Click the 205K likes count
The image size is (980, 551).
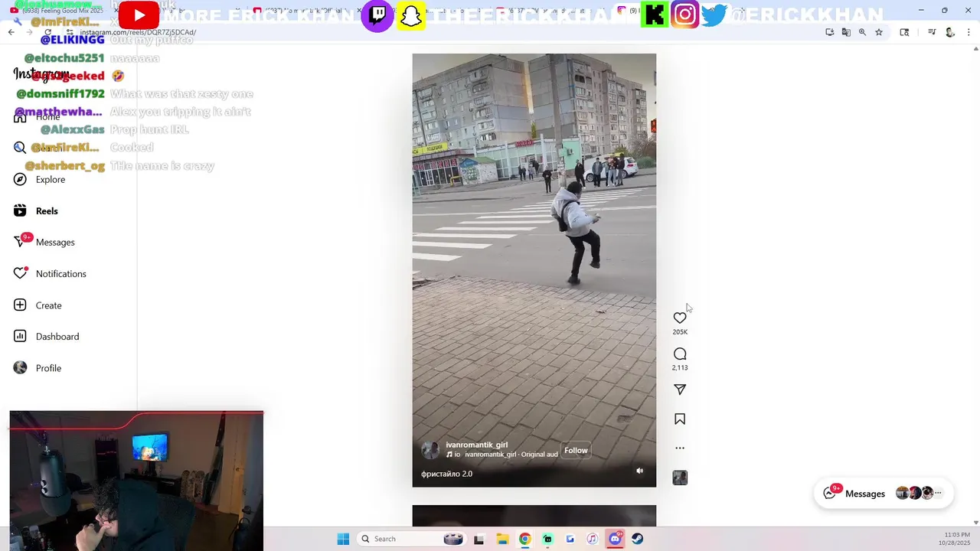coord(680,332)
